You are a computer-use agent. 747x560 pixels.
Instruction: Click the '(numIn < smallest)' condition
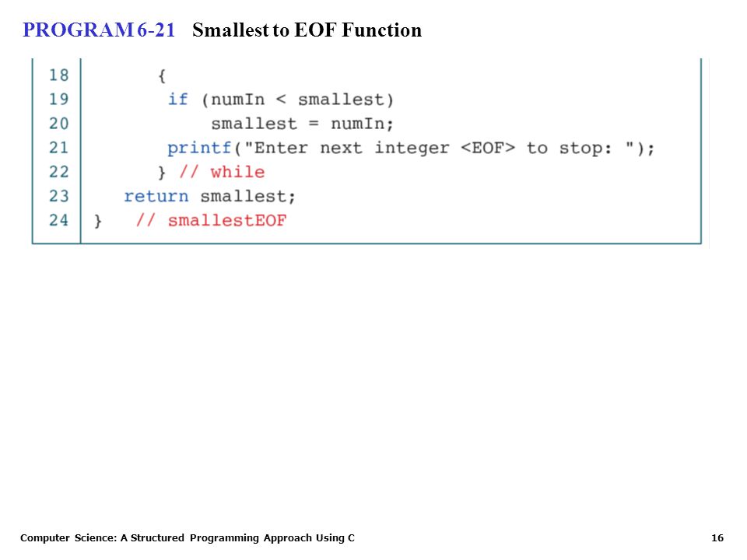[298, 100]
